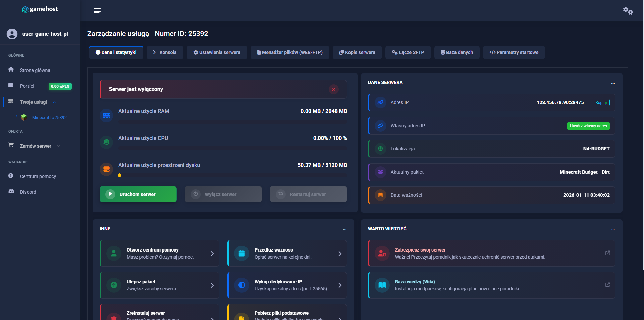
Task: Expand the Zamów serwer dropdown
Action: click(x=59, y=146)
